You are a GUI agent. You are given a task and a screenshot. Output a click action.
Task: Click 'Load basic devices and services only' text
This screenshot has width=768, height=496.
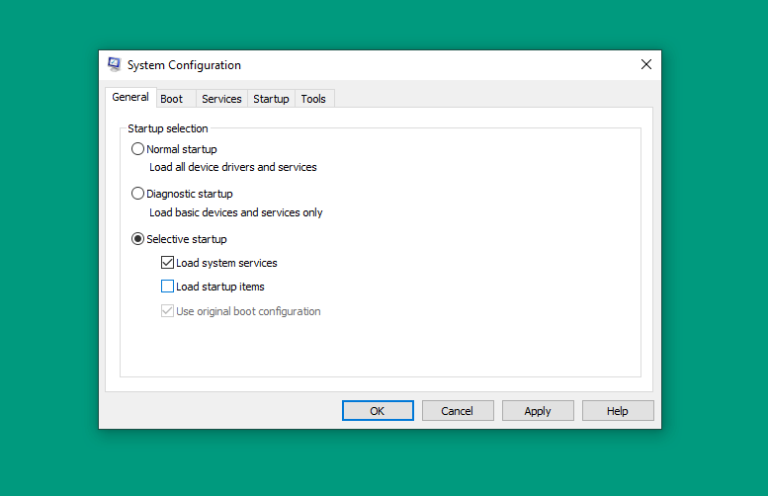point(236,213)
